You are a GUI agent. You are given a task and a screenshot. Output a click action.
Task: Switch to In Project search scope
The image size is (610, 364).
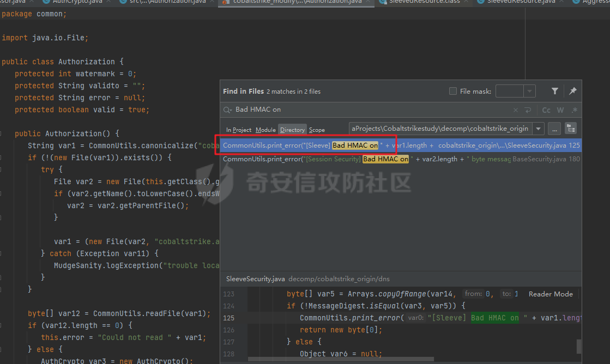(238, 130)
